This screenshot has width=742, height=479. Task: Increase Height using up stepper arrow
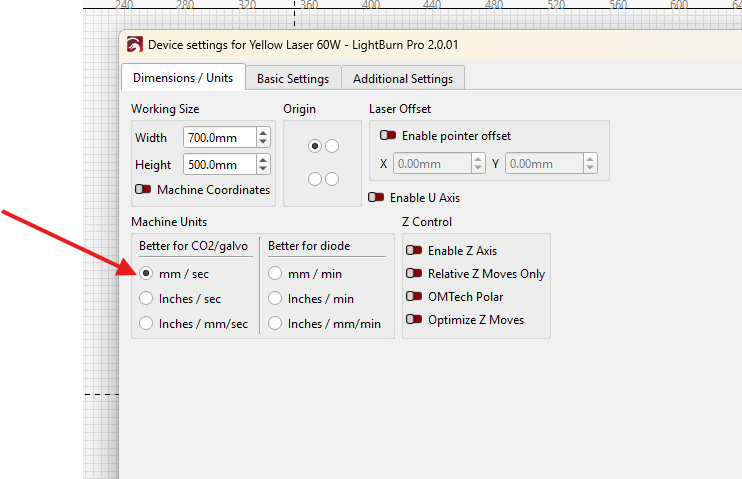point(263,160)
